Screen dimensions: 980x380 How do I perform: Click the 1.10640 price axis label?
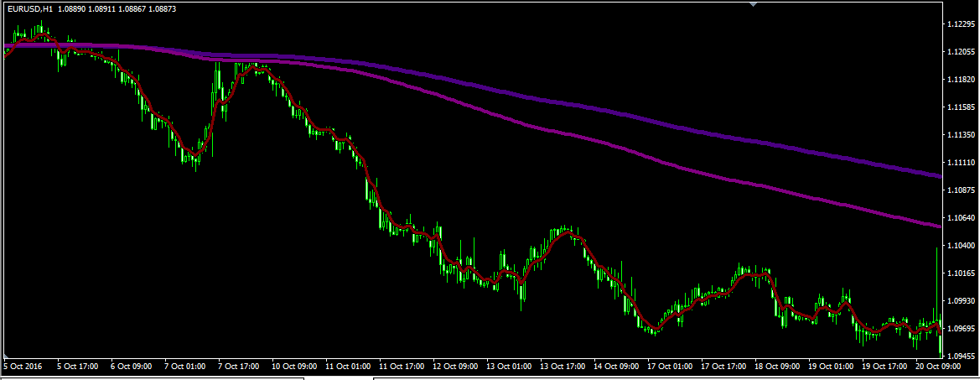tap(961, 218)
